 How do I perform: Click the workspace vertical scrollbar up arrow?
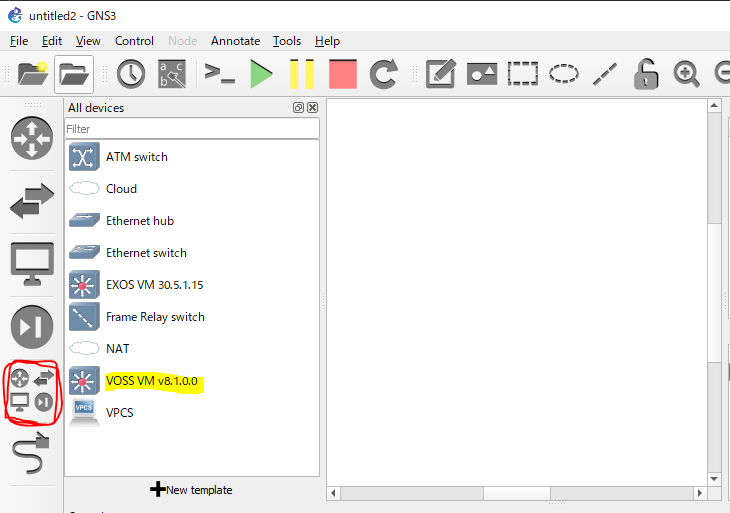[714, 106]
